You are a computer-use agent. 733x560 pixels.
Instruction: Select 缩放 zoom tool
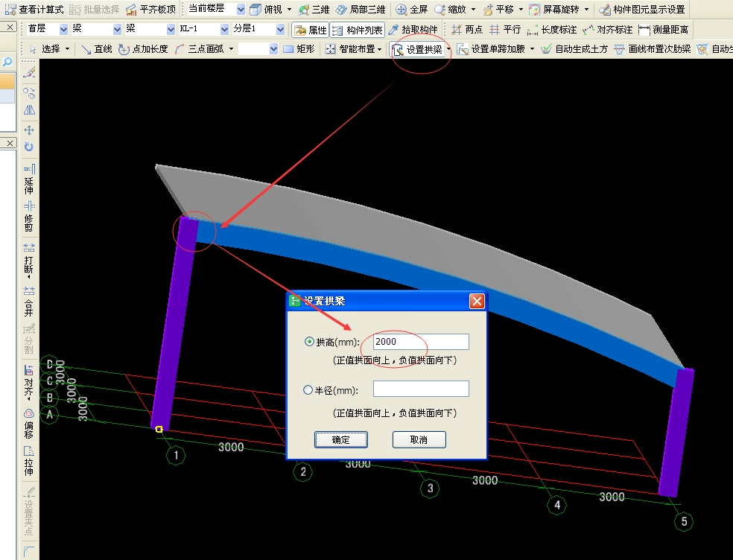point(450,10)
